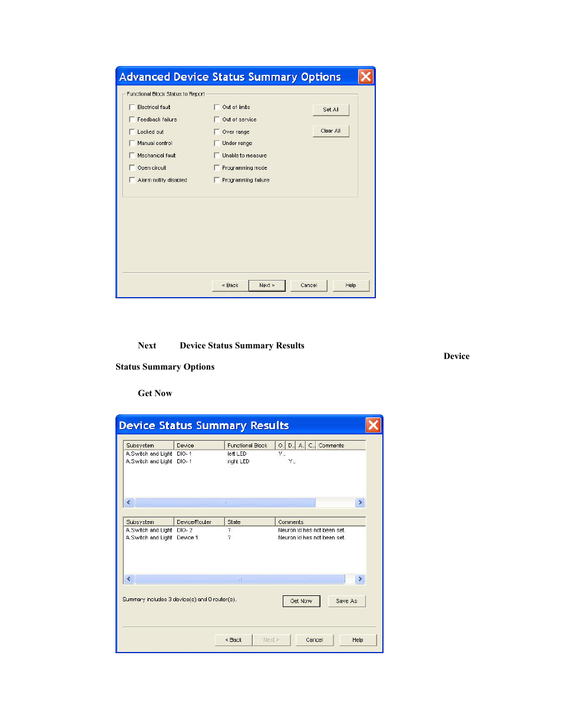Check the Open circuit option
This screenshot has height=728, width=562.
point(132,168)
